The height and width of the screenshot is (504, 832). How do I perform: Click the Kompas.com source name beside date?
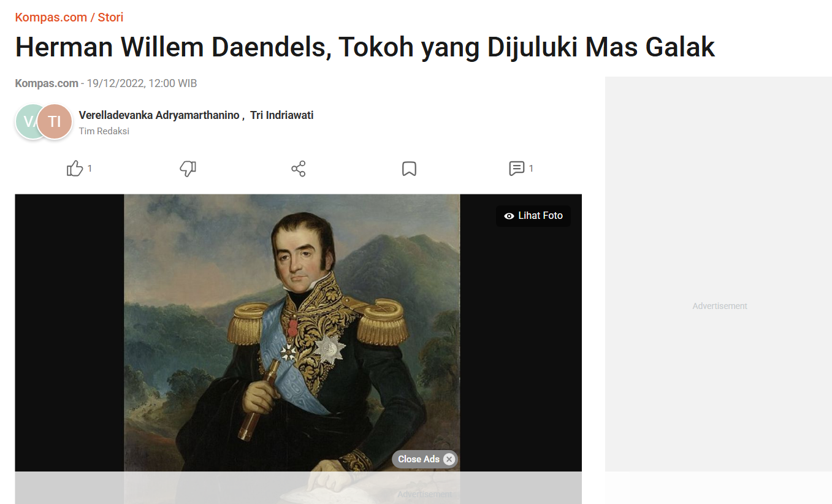coord(47,83)
